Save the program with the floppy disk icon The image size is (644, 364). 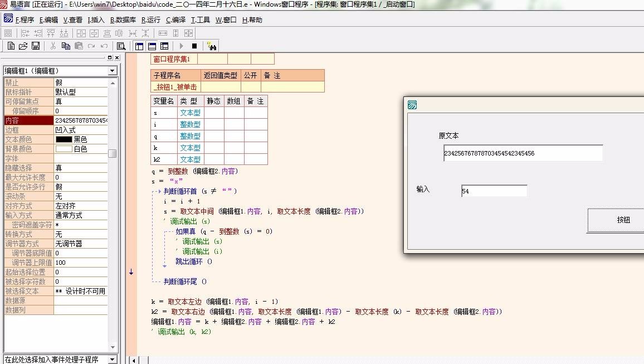point(36,46)
